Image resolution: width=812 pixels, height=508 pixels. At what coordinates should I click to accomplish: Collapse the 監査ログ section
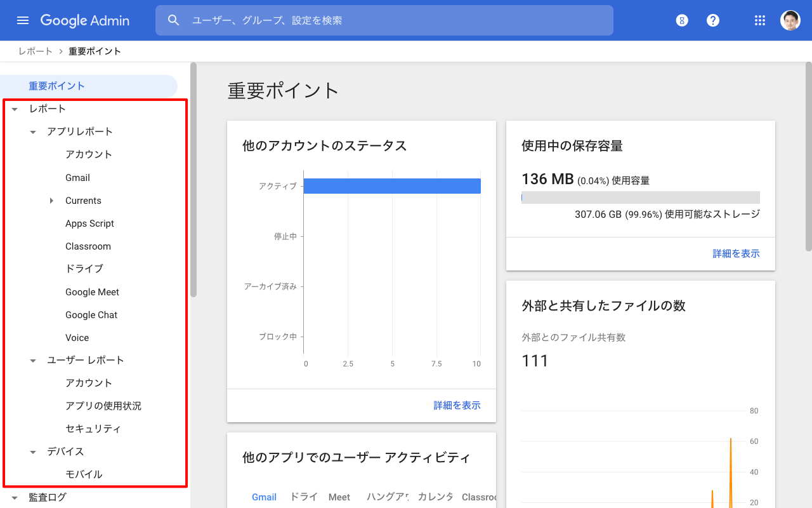15,498
